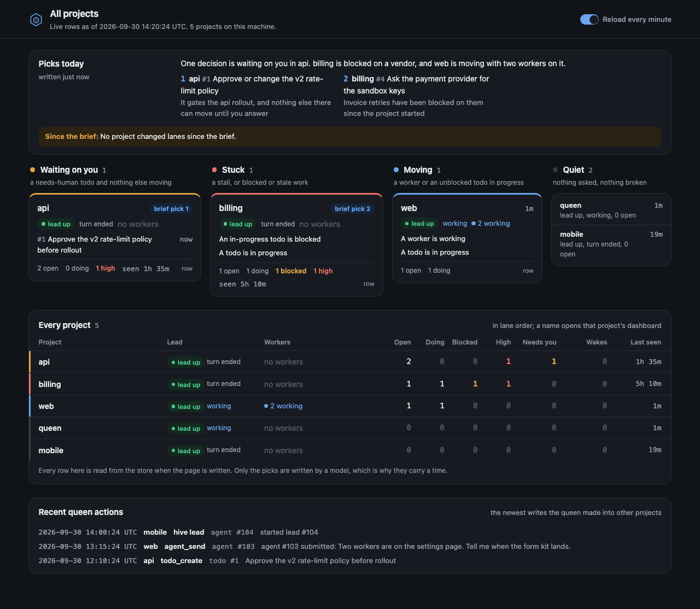Click billing Blocked value 1 in table
Screen dimensions: 700x609
(475, 384)
